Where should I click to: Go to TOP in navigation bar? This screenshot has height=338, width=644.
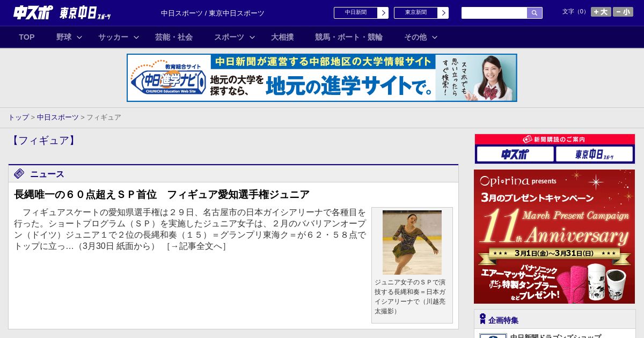click(x=27, y=37)
